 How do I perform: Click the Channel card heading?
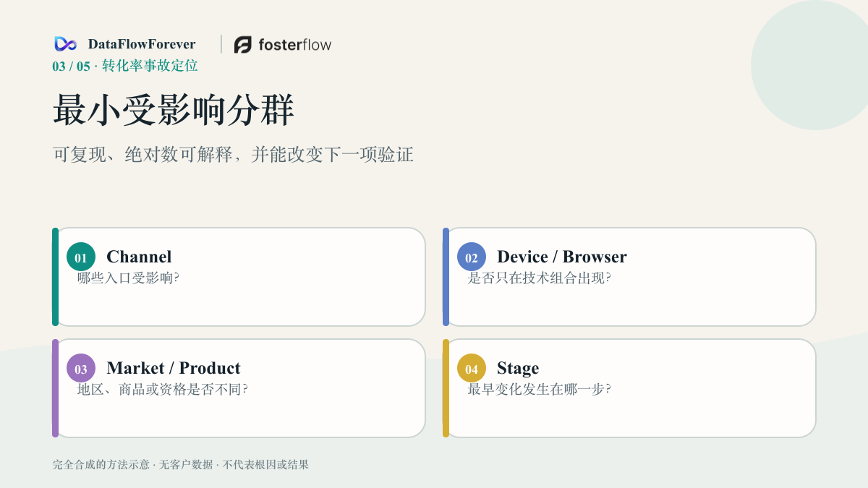coord(139,257)
